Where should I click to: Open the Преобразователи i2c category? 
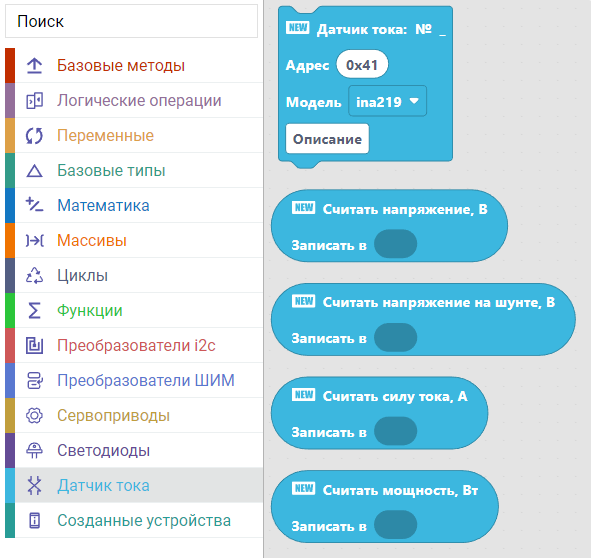[134, 345]
